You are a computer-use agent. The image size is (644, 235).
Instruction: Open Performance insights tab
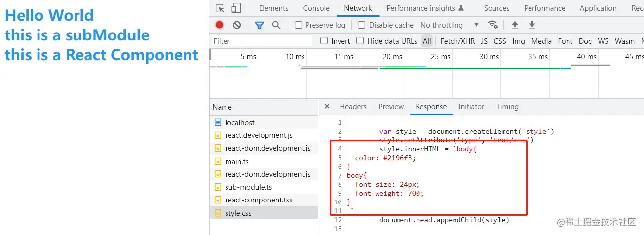pyautogui.click(x=425, y=8)
